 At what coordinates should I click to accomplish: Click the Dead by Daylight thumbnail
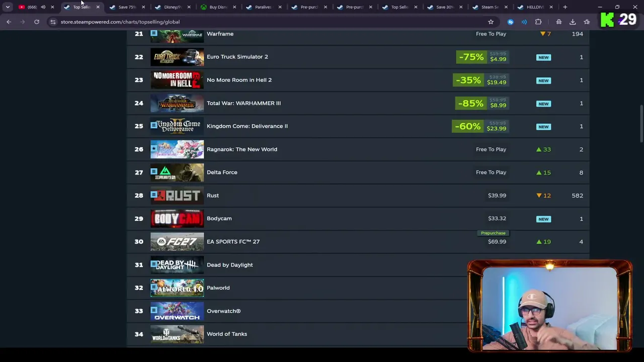[x=177, y=265]
